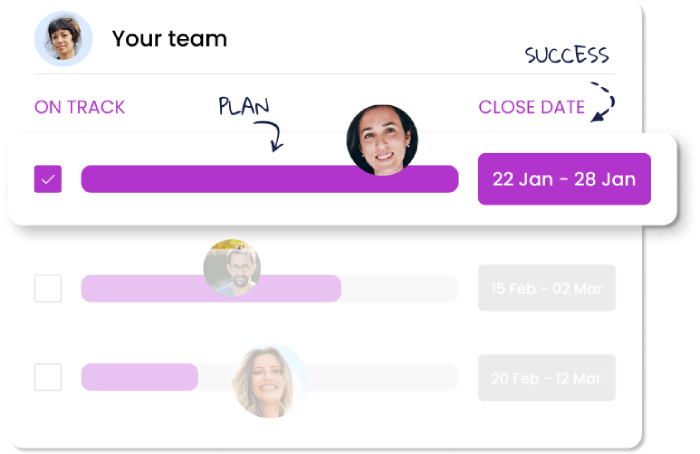
Task: Click the short third-row progress bar
Action: [270, 377]
